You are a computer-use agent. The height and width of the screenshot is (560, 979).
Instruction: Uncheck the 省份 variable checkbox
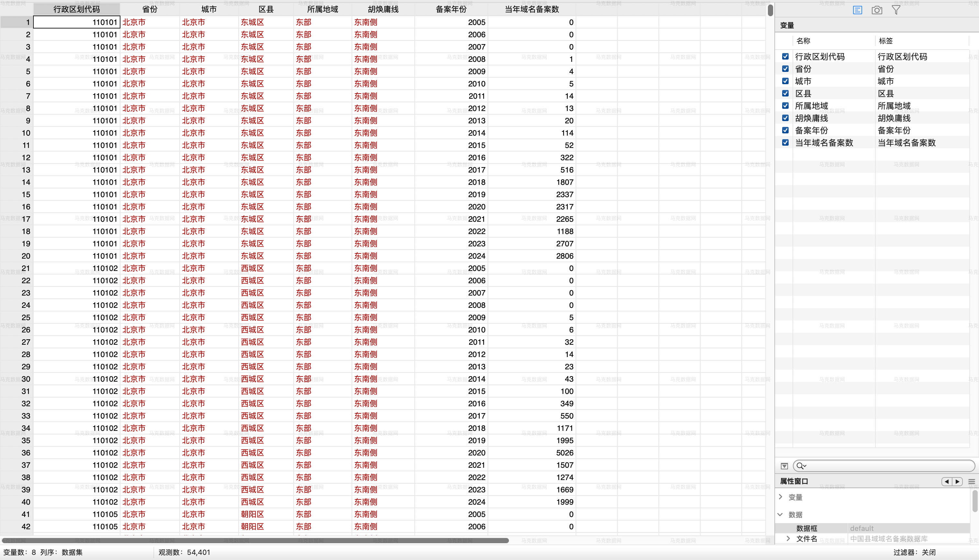point(785,69)
